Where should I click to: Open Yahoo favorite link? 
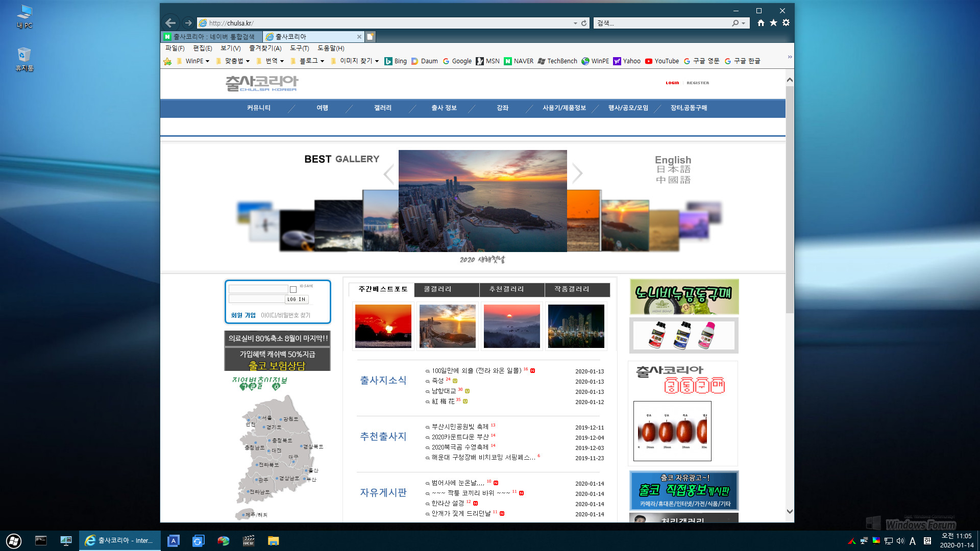(627, 61)
